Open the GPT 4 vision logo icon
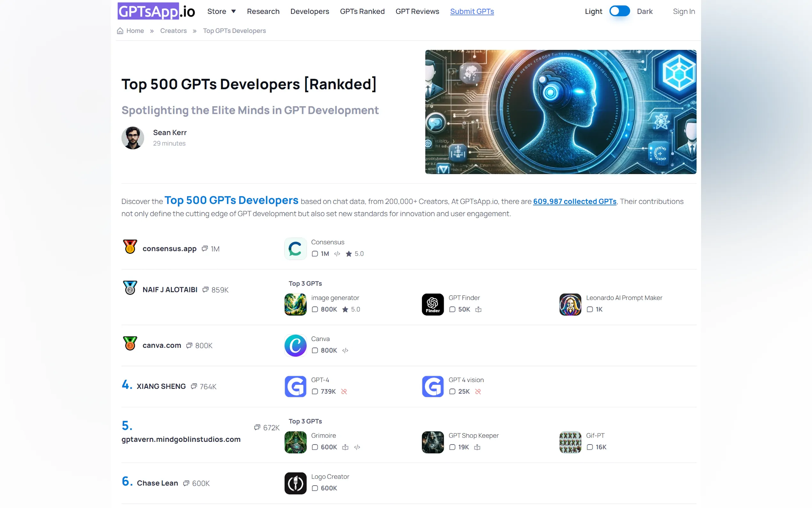The width and height of the screenshot is (812, 508). click(433, 386)
